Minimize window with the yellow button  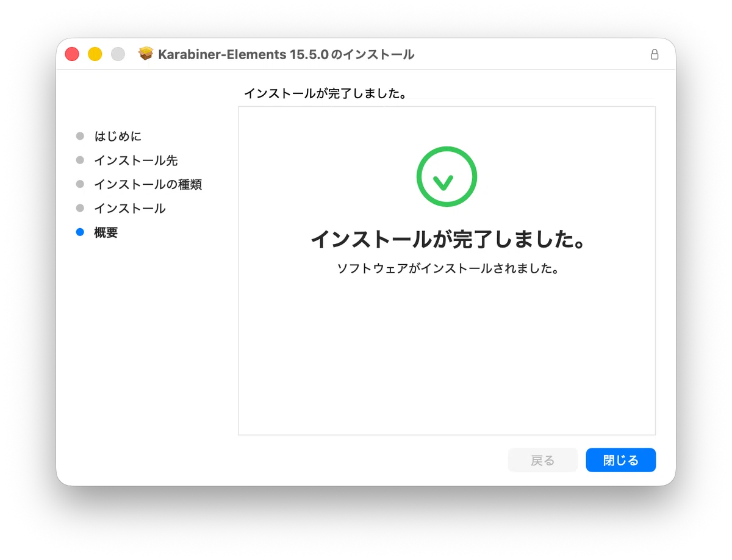click(95, 54)
